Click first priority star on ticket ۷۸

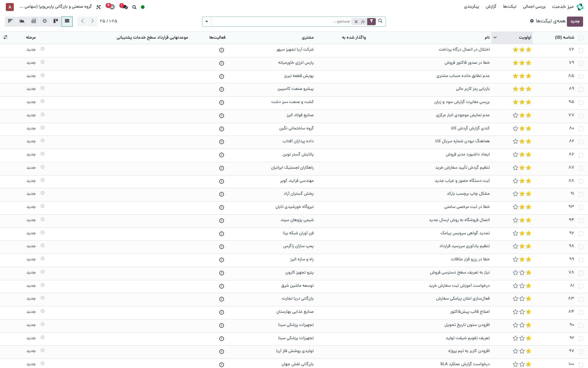(528, 273)
